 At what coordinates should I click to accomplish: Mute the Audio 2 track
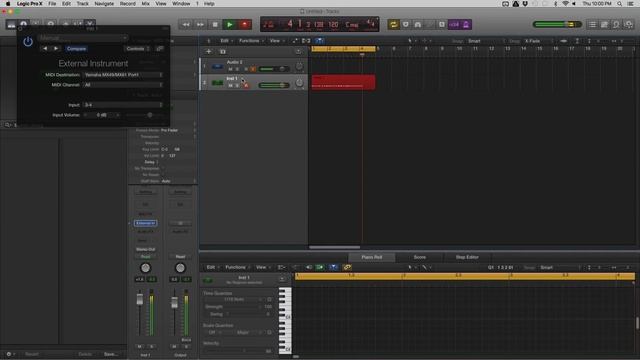(x=230, y=69)
